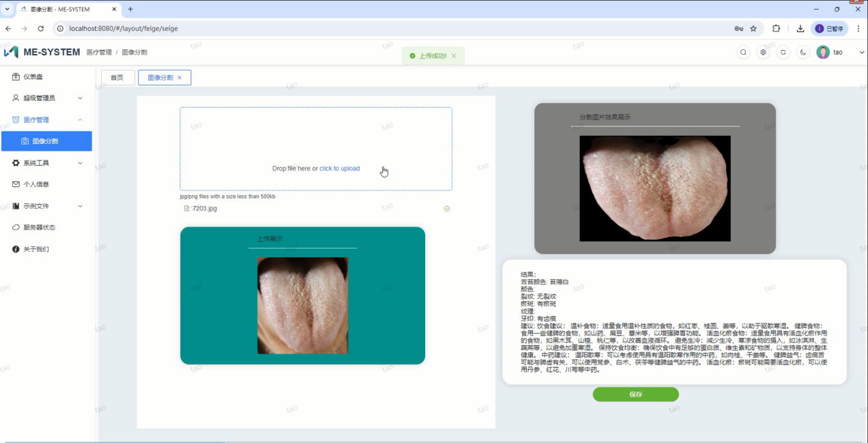Viewport: 868px width, 443px height.
Task: Click the 关于我们 info icon
Action: click(16, 249)
